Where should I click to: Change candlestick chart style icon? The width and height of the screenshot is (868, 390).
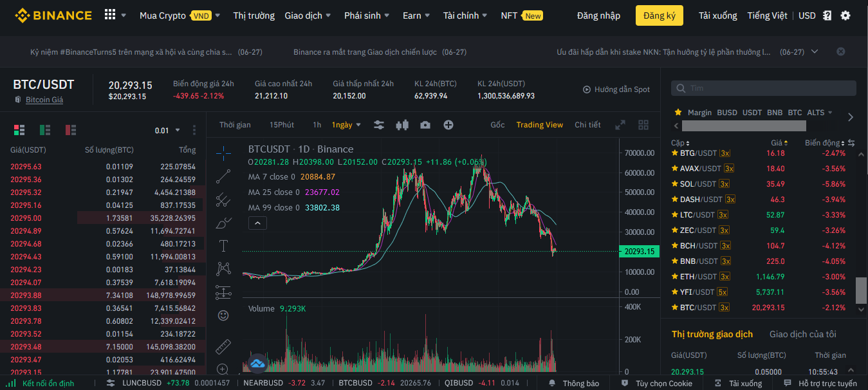click(x=402, y=125)
